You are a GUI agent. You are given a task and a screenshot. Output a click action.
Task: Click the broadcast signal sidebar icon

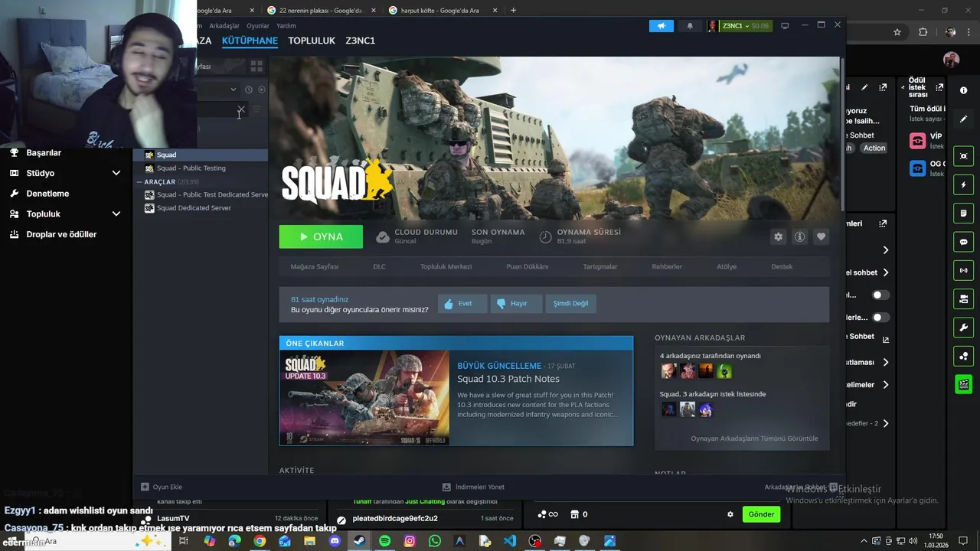coord(964,270)
